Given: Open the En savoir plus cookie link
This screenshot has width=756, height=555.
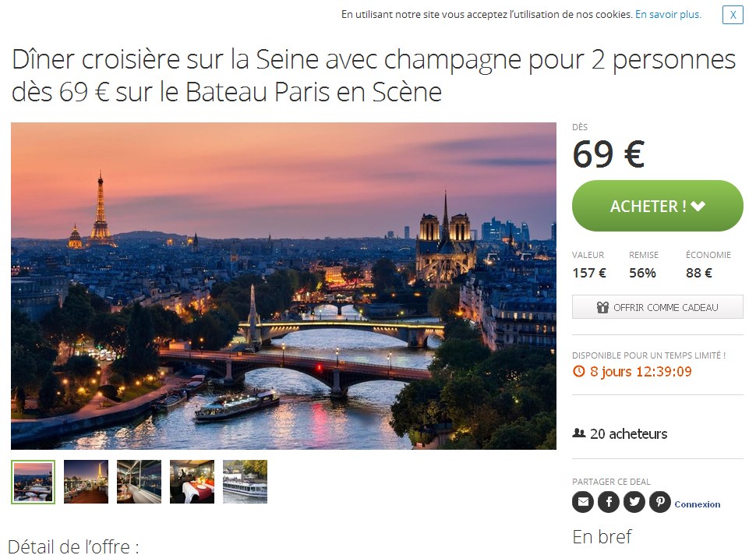Looking at the screenshot, I should pyautogui.click(x=668, y=15).
